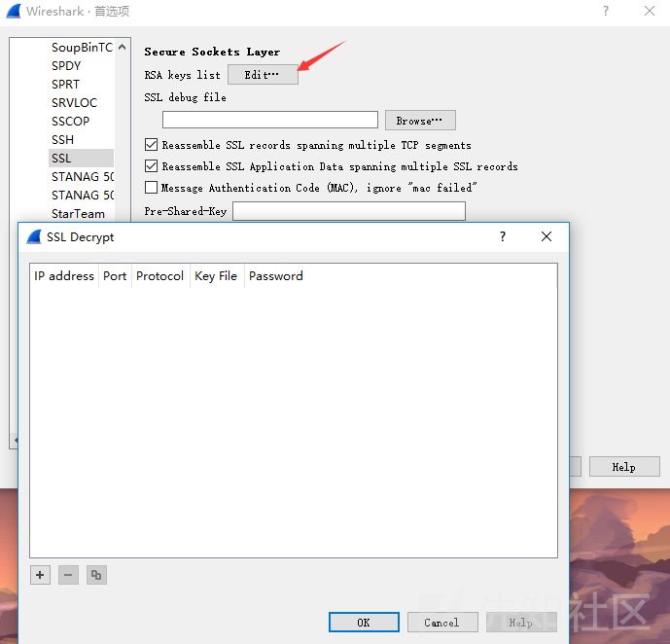Add new entry with plus icon
This screenshot has height=644, width=670.
40,575
